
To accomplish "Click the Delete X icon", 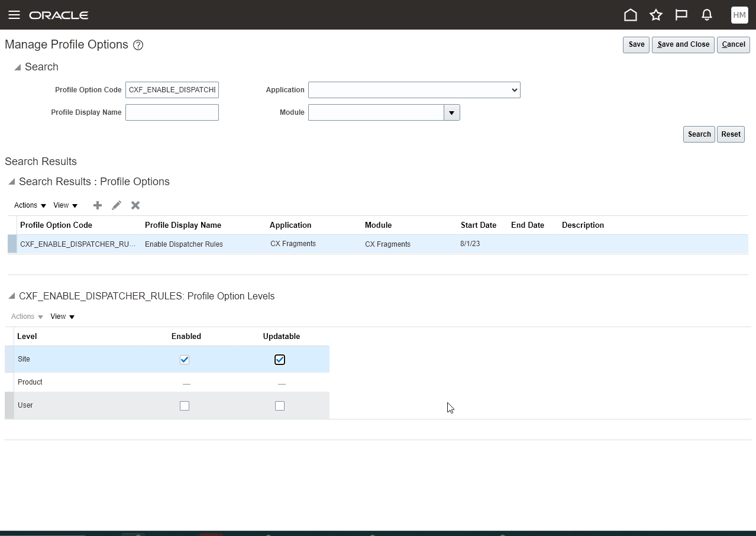I will point(135,205).
